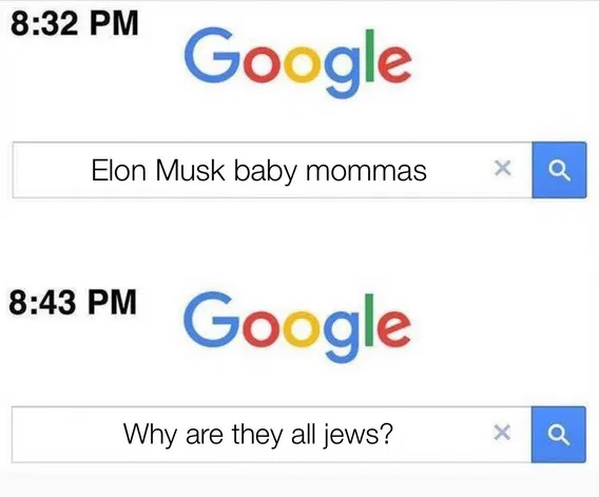Click the yellow letter o in the lower logo
Image resolution: width=599 pixels, height=497 pixels.
(x=301, y=330)
